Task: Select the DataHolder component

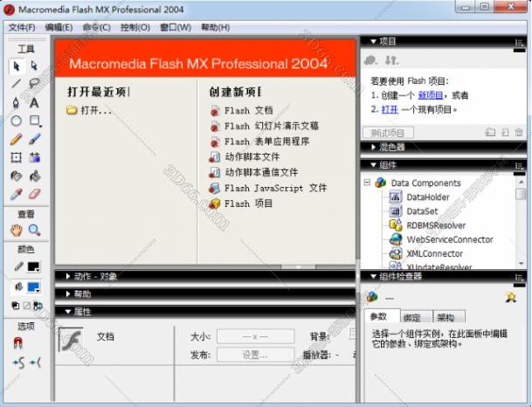Action: coord(419,197)
